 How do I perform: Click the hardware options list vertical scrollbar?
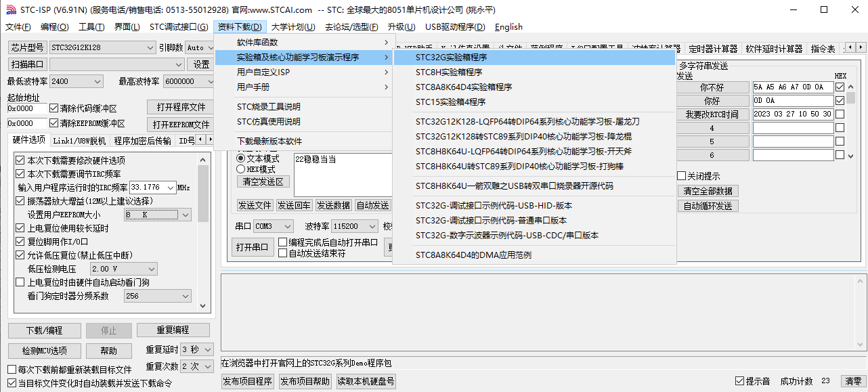click(203, 232)
